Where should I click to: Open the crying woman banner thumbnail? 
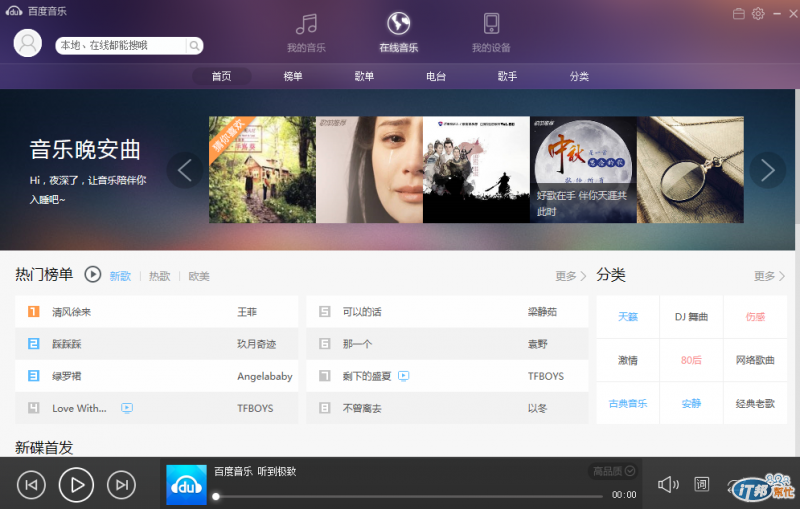pos(369,170)
